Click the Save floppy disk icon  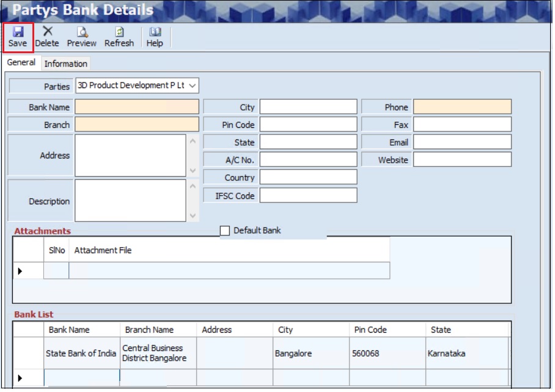[18, 32]
